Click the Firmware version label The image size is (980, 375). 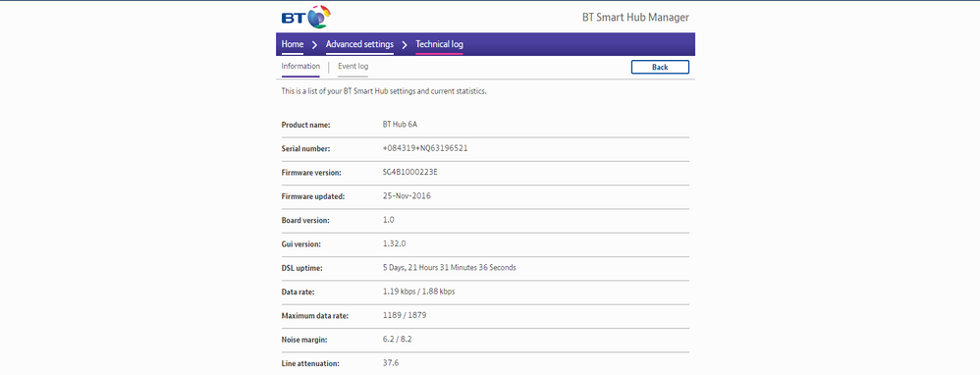click(x=310, y=173)
